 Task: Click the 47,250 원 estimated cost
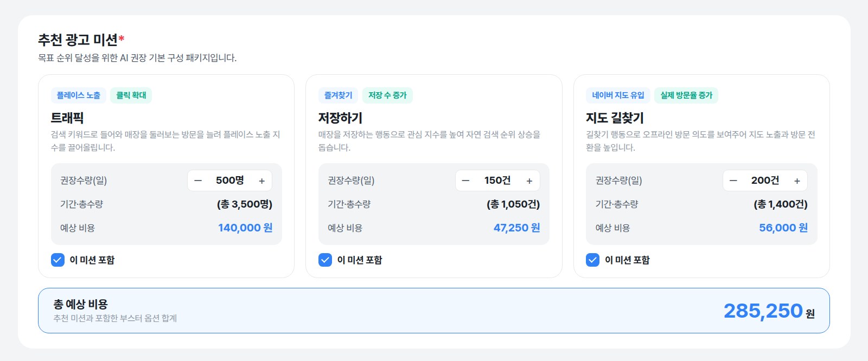(516, 228)
